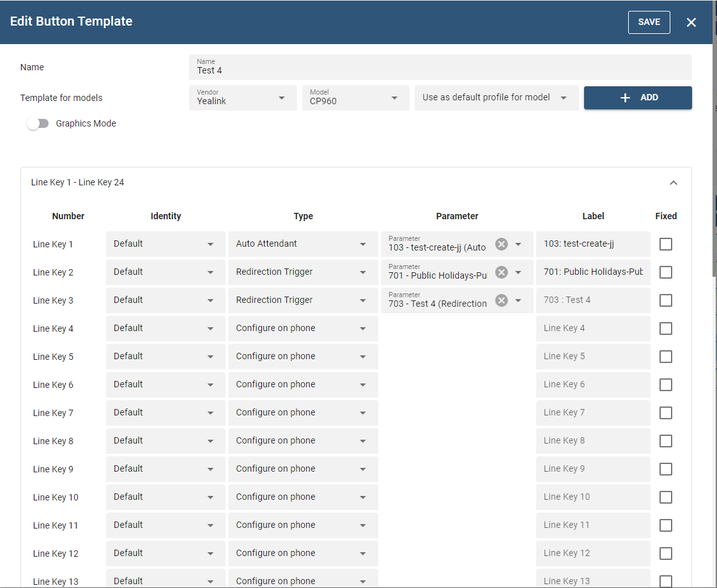This screenshot has width=717, height=588.
Task: Clear the Line Key 3 parameter value
Action: pos(502,300)
